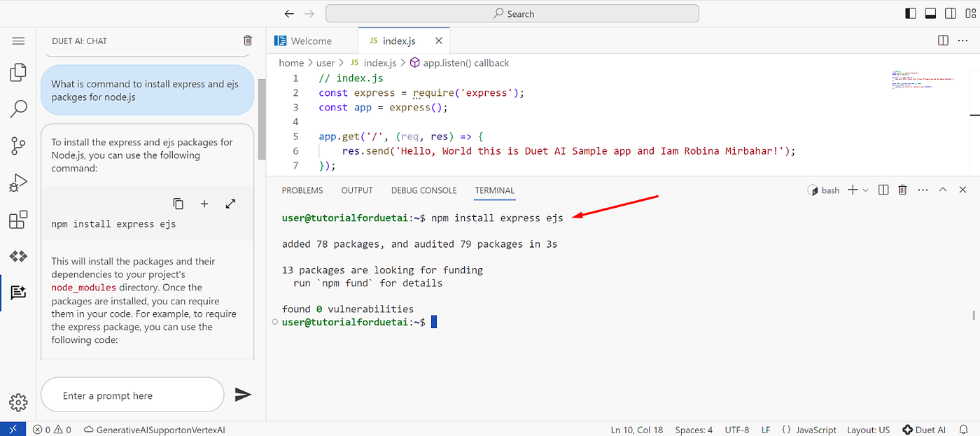This screenshot has height=436, width=980.
Task: Open the hamburger application menu
Action: [x=18, y=41]
